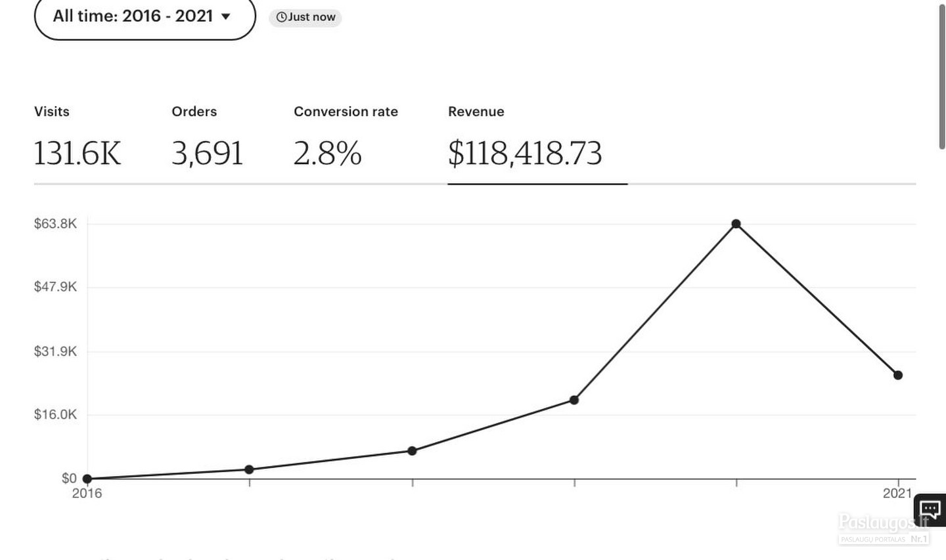Click the fourth data point near $16.0K

click(574, 400)
